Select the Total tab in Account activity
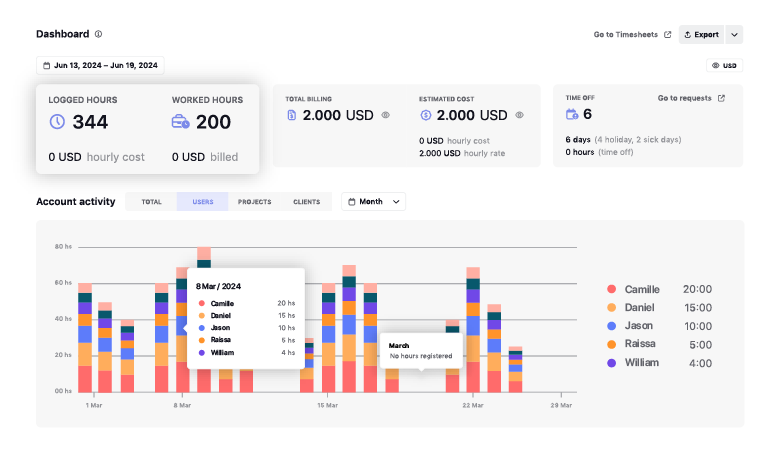This screenshot has height=455, width=778. (151, 201)
